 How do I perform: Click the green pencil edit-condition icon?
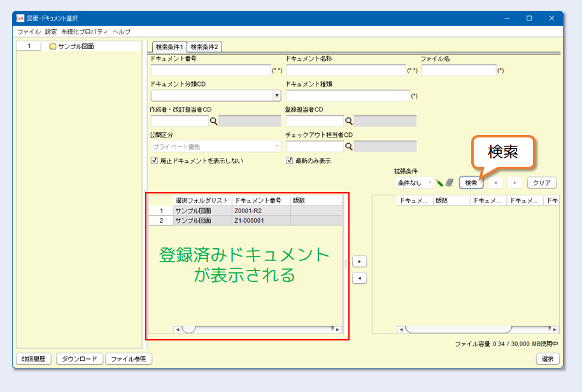click(440, 183)
